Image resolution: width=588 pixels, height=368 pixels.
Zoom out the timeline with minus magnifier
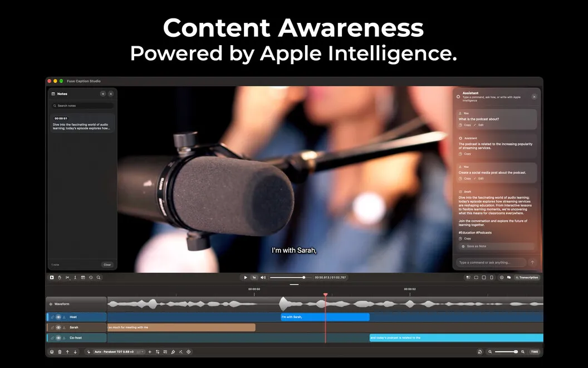[490, 352]
